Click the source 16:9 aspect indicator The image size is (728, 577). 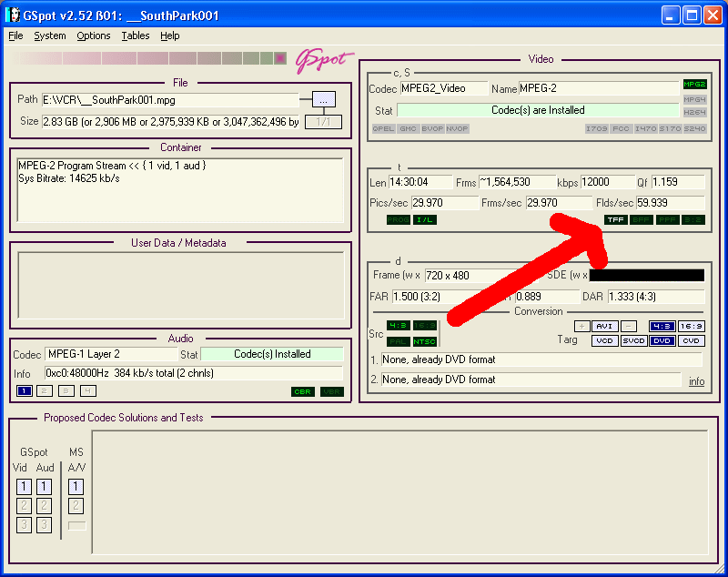[425, 326]
